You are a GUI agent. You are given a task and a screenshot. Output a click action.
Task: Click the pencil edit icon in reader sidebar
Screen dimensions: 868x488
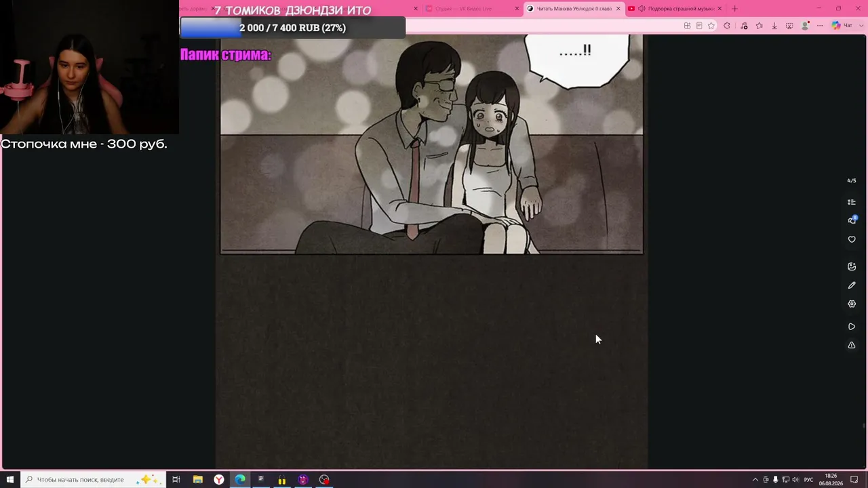point(852,285)
